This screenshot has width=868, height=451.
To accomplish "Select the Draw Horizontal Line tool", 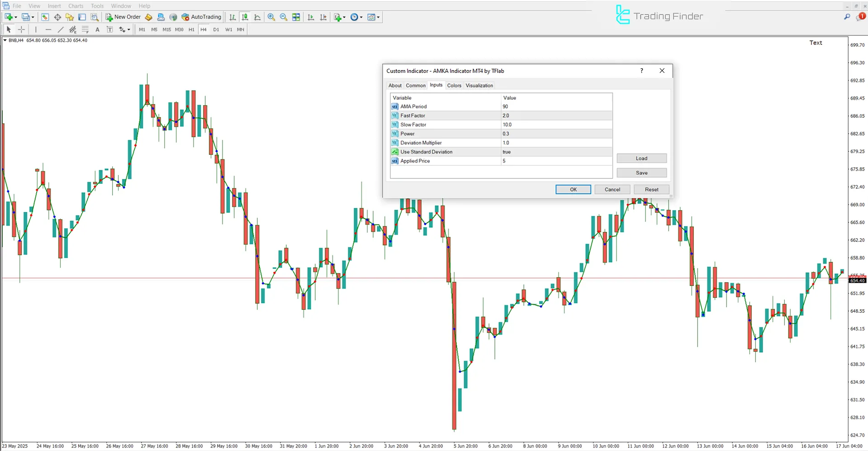I will tap(48, 29).
